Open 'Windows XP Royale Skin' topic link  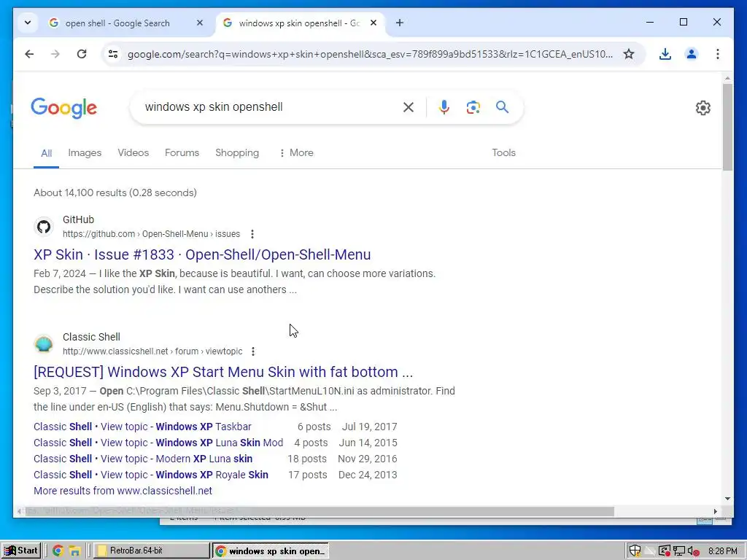[x=151, y=475]
